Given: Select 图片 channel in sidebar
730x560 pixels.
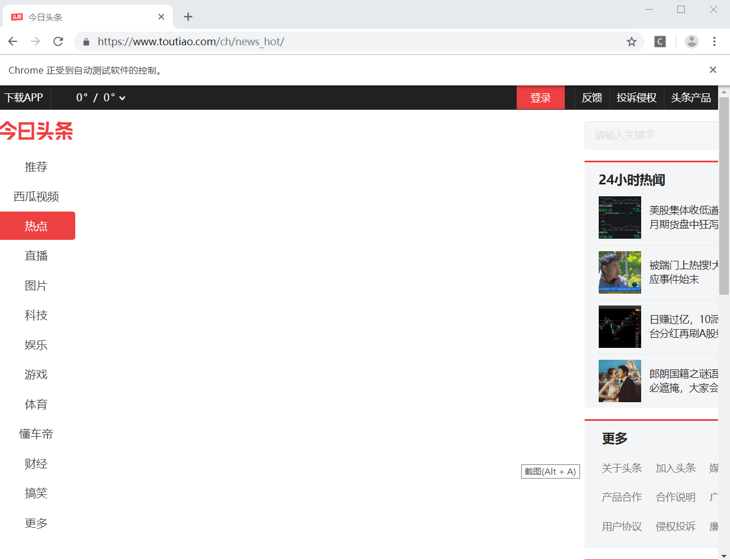Looking at the screenshot, I should pos(36,286).
